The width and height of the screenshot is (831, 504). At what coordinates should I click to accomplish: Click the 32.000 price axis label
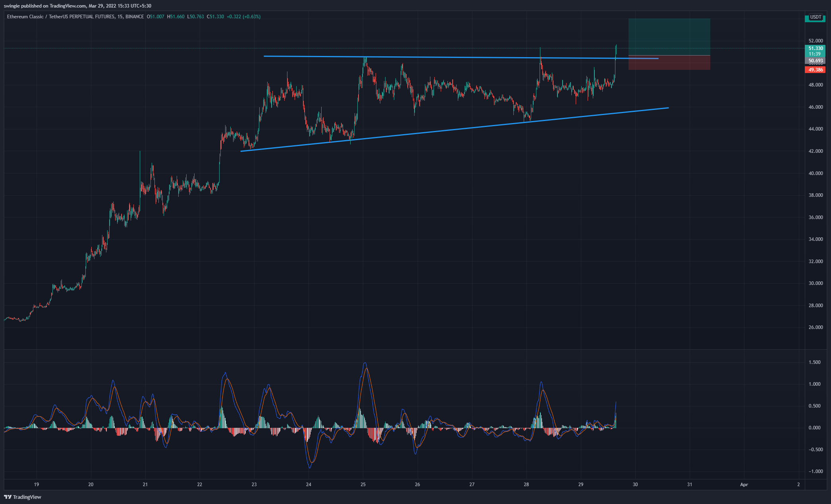(816, 262)
